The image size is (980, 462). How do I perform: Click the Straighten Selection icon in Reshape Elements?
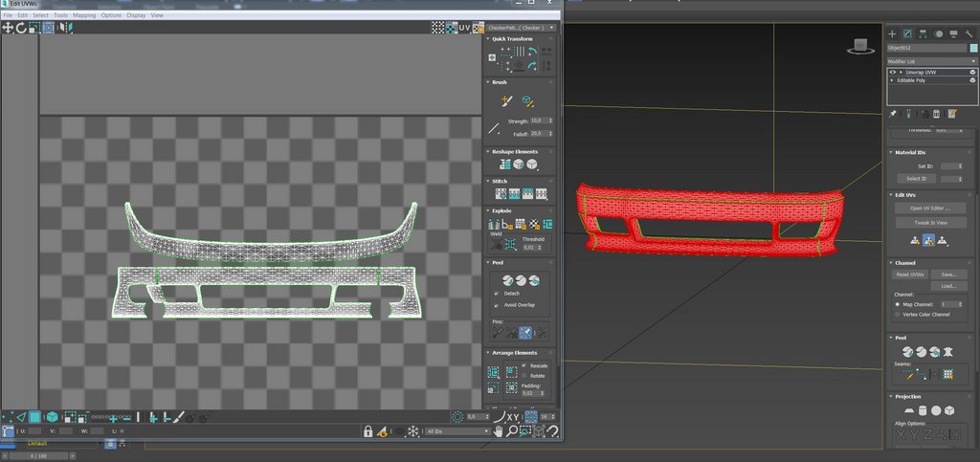tap(505, 165)
